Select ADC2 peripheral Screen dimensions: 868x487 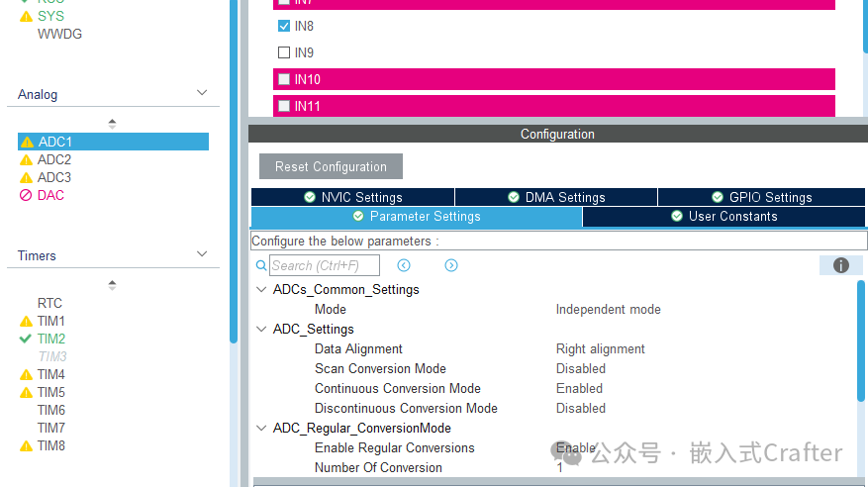click(x=54, y=160)
